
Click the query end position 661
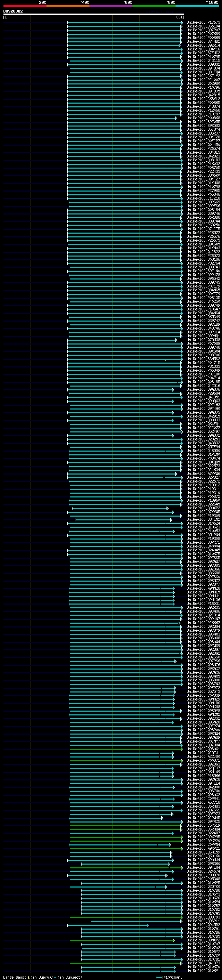[x=179, y=17]
